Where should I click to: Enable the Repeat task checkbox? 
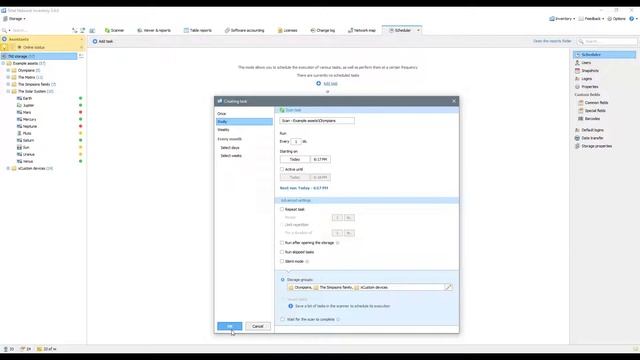coord(282,209)
